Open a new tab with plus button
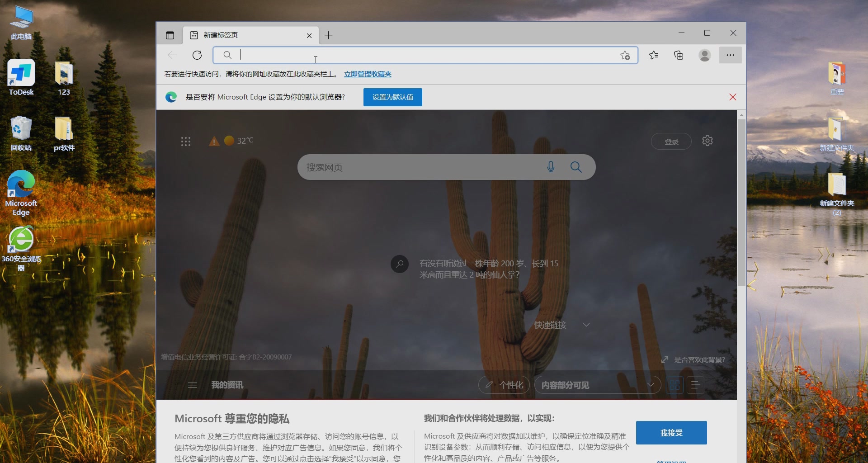The height and width of the screenshot is (463, 868). pos(329,35)
